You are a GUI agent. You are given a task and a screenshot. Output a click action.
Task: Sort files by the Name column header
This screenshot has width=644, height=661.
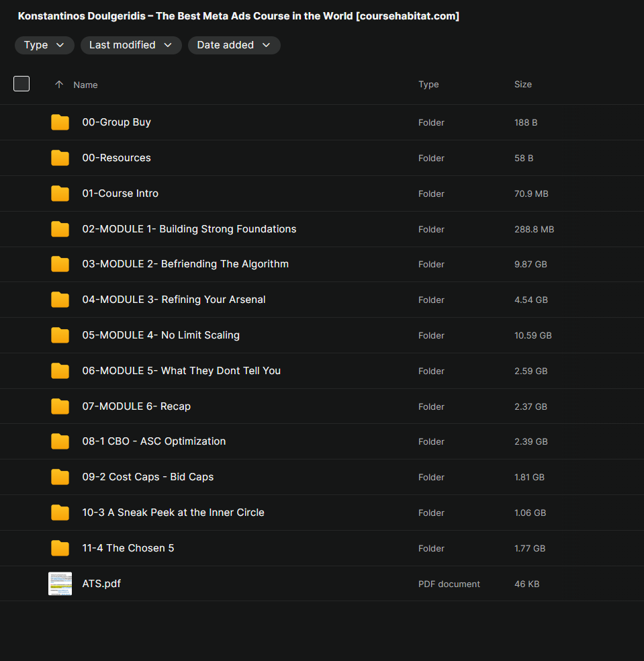click(x=85, y=85)
